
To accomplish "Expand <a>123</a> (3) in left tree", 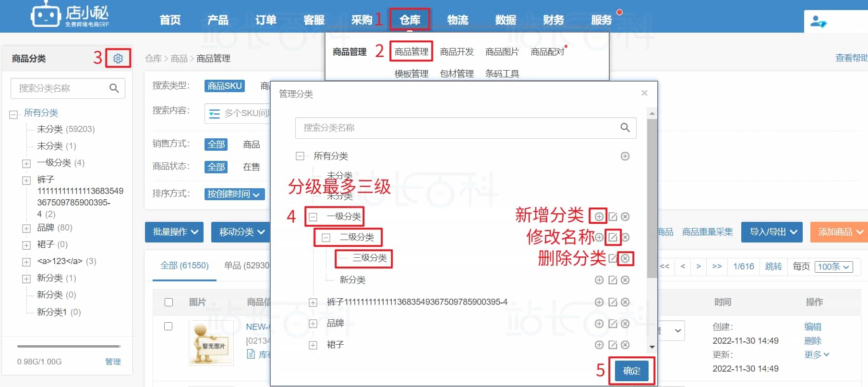I will click(26, 262).
